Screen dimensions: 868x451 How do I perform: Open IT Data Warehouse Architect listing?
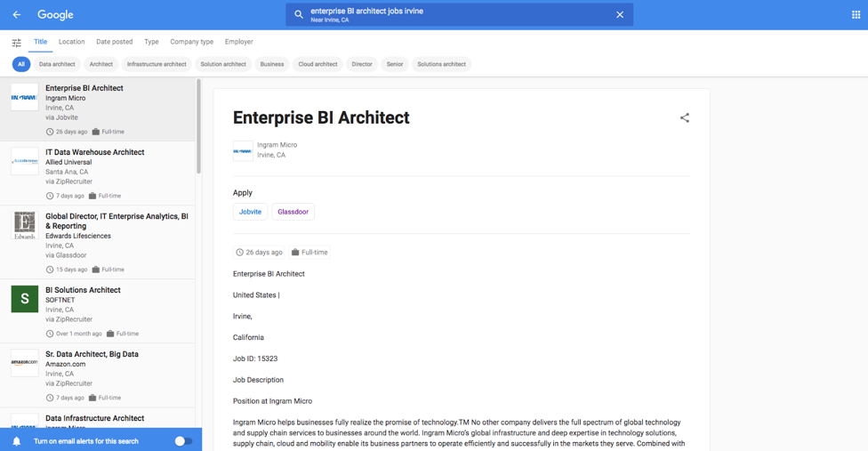click(98, 173)
